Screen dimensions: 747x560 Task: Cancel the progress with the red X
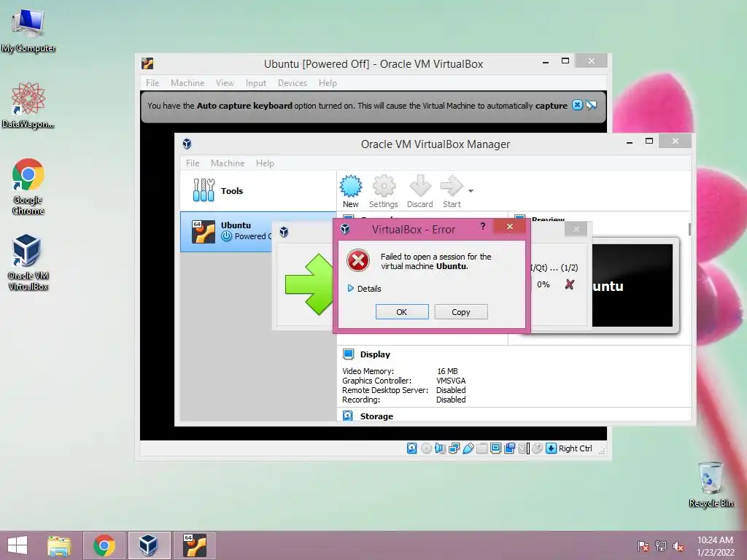coord(569,284)
